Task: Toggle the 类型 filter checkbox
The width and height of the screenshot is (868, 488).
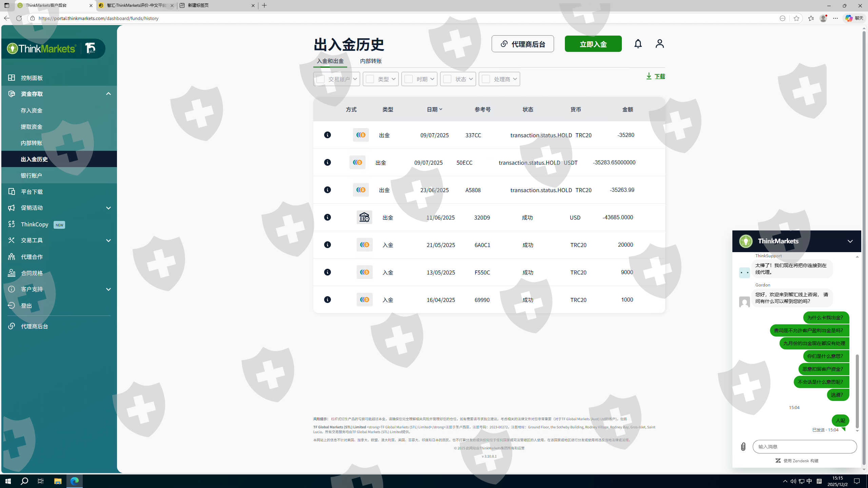Action: [x=370, y=79]
